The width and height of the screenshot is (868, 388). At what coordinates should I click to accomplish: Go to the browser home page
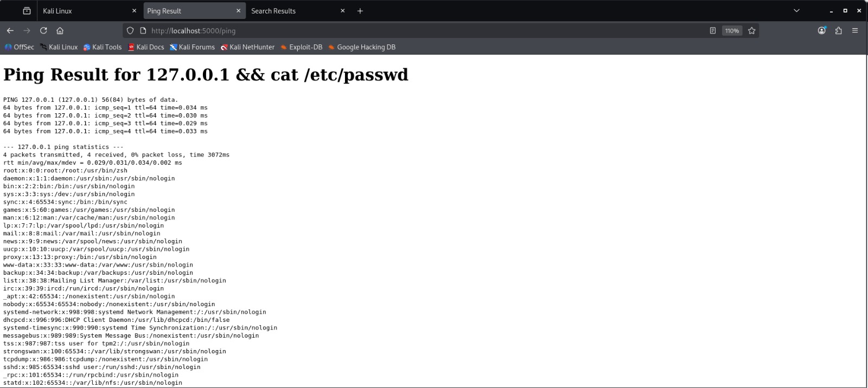pyautogui.click(x=60, y=31)
